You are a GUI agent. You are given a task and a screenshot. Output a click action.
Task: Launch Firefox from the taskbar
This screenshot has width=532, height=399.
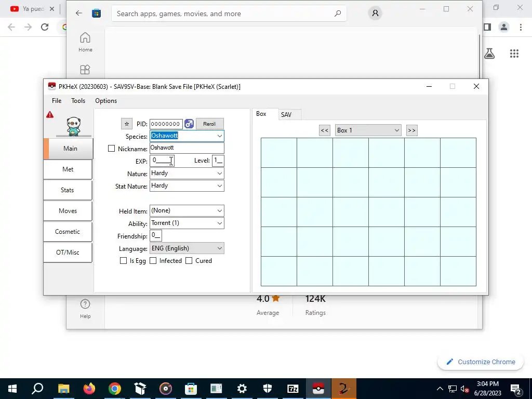pyautogui.click(x=89, y=389)
